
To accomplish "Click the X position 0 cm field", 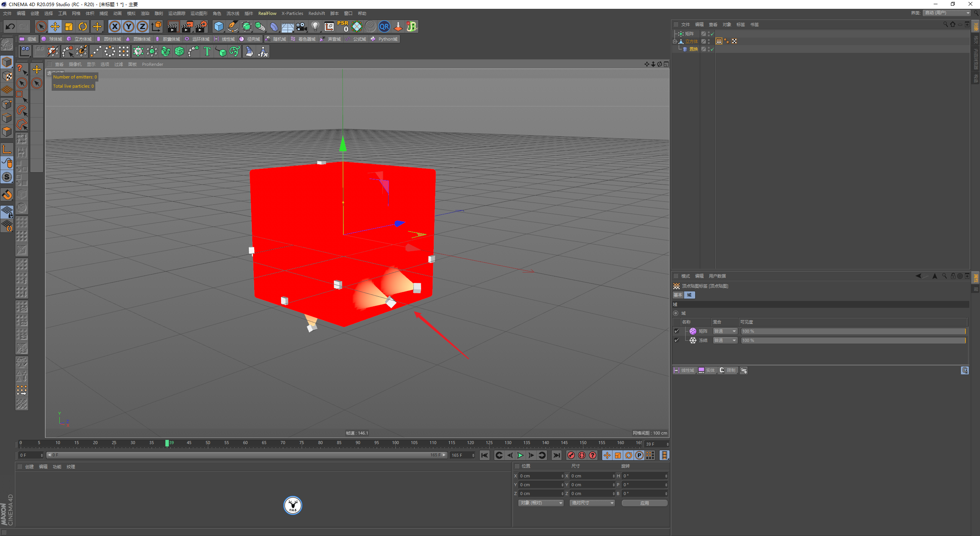I will (541, 476).
